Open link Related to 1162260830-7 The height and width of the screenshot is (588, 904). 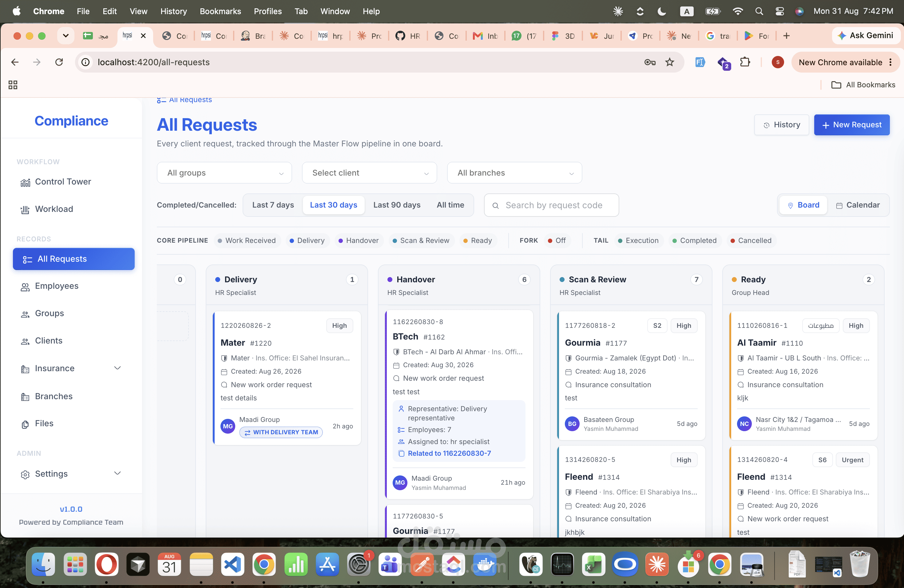click(x=449, y=453)
